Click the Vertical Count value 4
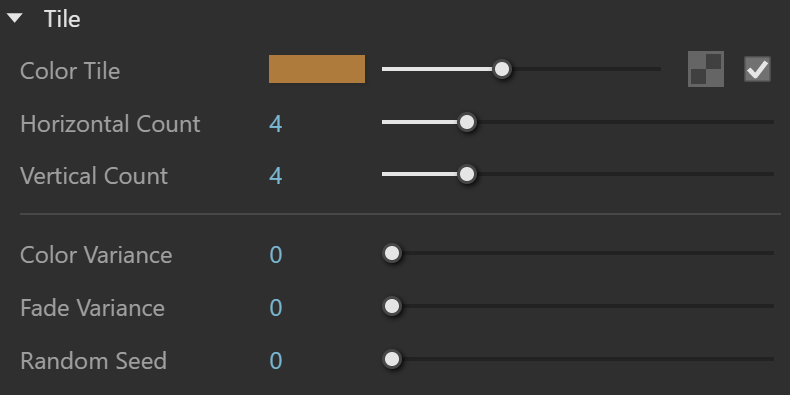The image size is (790, 395). (x=276, y=176)
